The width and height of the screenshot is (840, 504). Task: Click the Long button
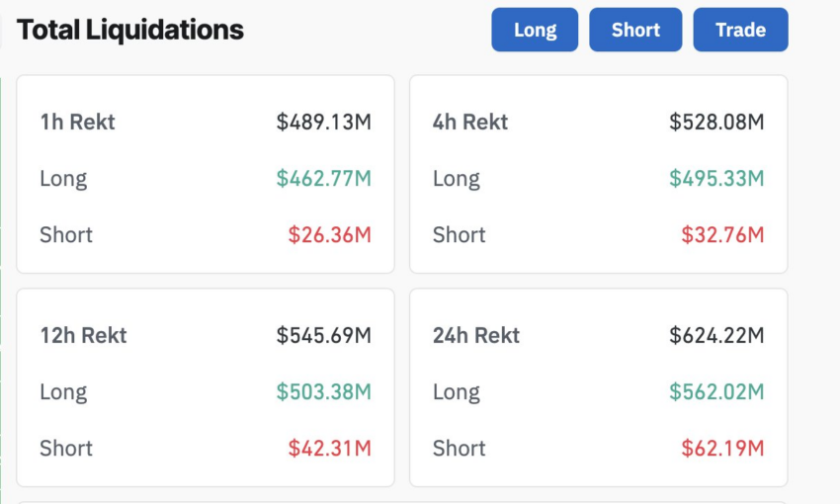535,30
